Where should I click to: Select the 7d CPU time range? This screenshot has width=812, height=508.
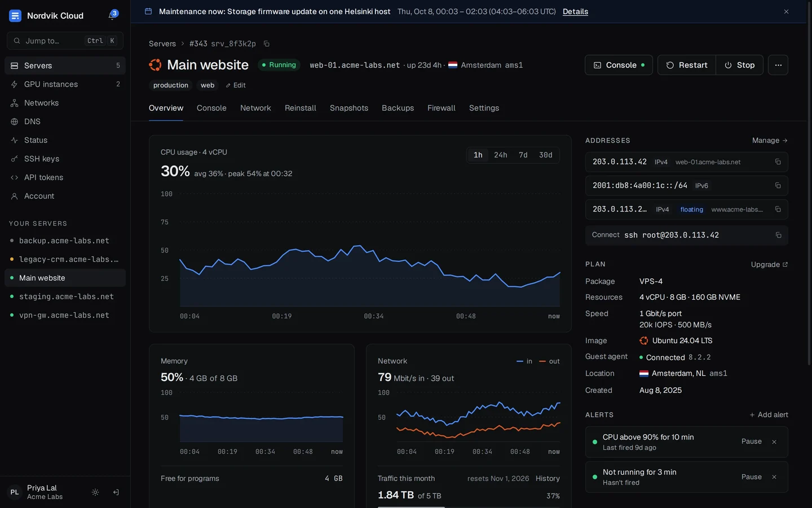click(523, 155)
